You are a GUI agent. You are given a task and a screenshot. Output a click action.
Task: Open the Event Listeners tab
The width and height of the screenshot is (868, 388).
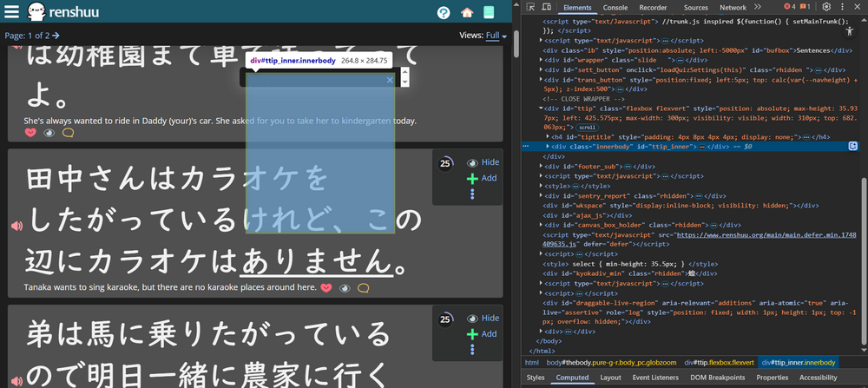[654, 378]
